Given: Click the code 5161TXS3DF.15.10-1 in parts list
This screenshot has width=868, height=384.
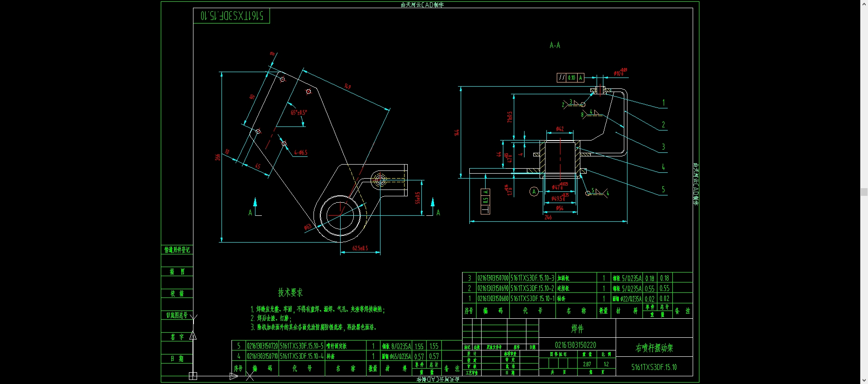Looking at the screenshot, I should click(x=532, y=299).
